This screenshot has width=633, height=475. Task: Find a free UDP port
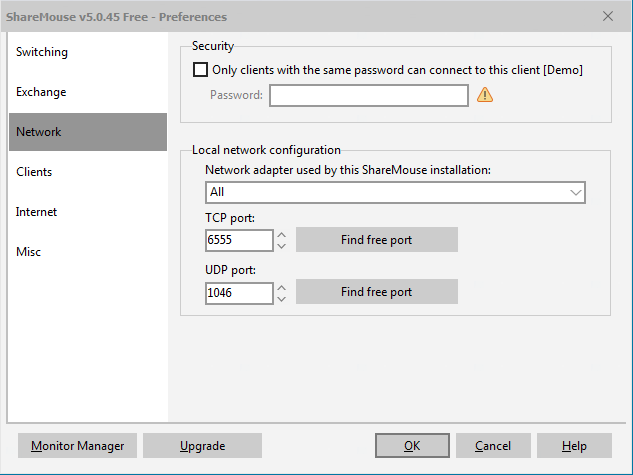point(376,292)
